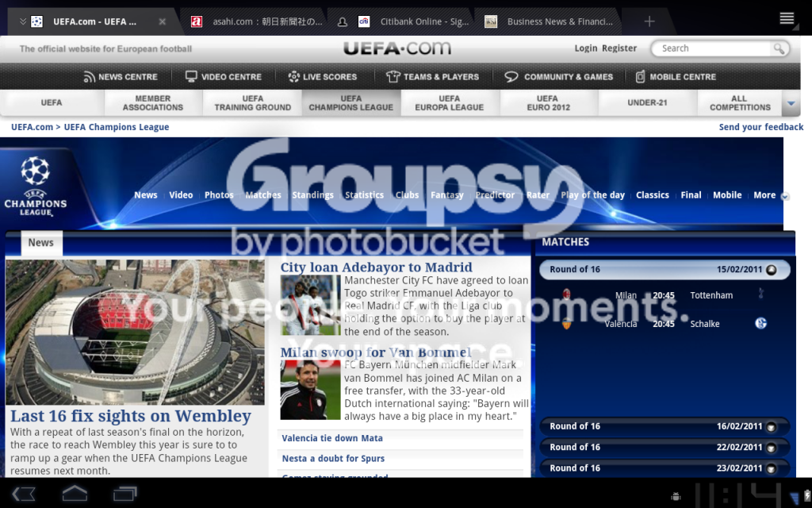Open the Wembley stadium photo
The height and width of the screenshot is (508, 812).
[135, 332]
